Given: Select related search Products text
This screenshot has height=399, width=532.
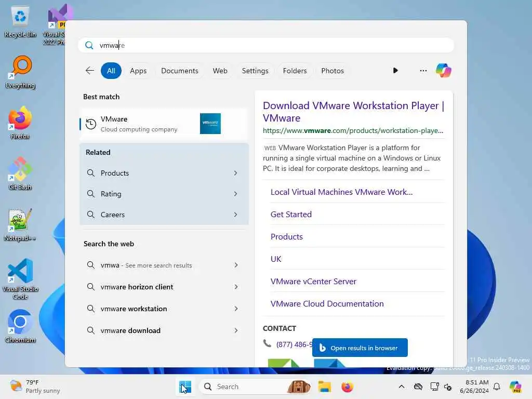Looking at the screenshot, I should [115, 173].
